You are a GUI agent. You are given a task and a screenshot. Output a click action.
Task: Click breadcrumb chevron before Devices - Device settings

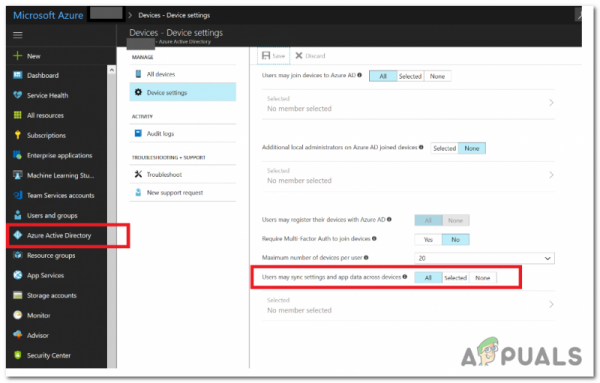click(130, 15)
